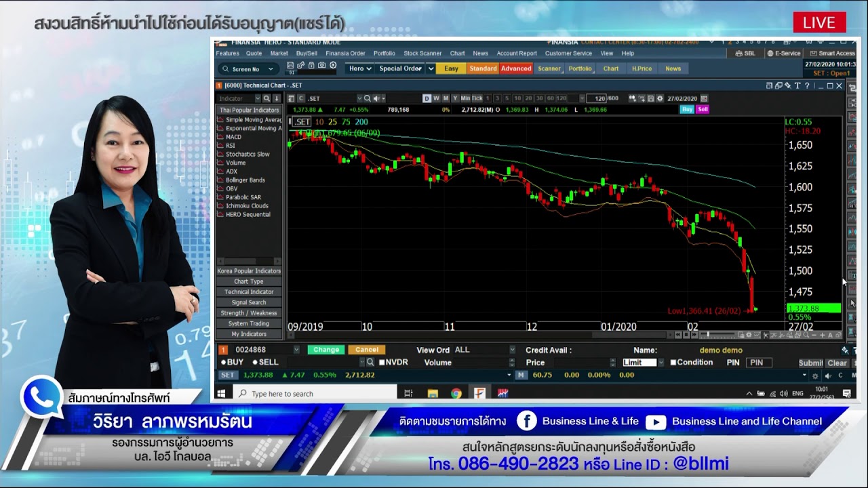The width and height of the screenshot is (868, 488).
Task: Open Task View on the taskbar
Action: tap(408, 393)
